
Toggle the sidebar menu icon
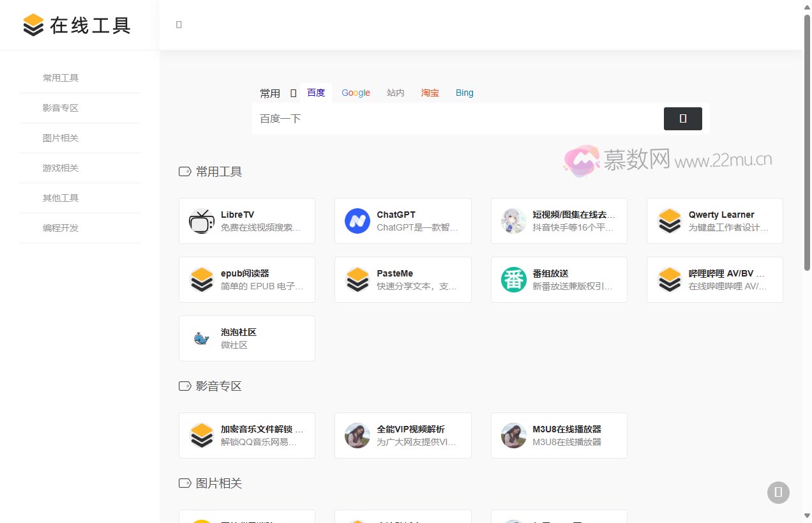pos(178,24)
